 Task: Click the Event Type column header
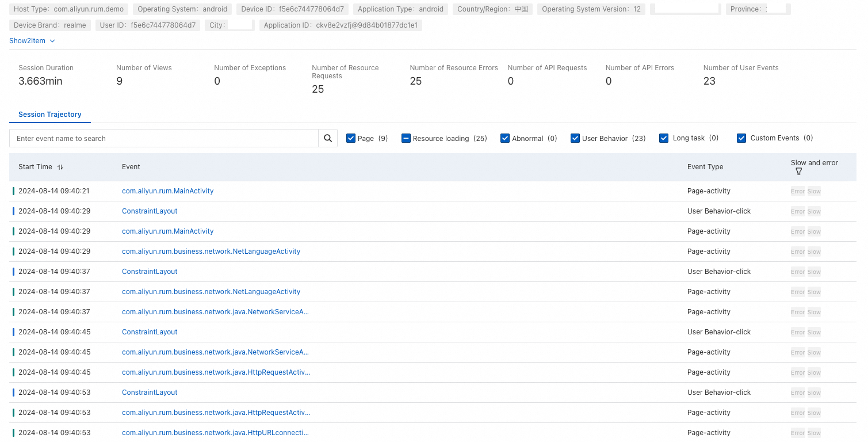(x=705, y=167)
